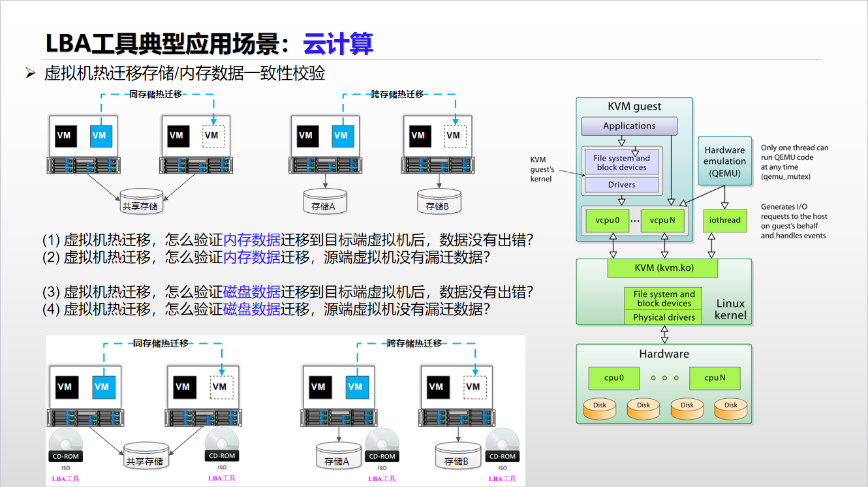Click the Hardware heading in the bottom panel

click(664, 354)
